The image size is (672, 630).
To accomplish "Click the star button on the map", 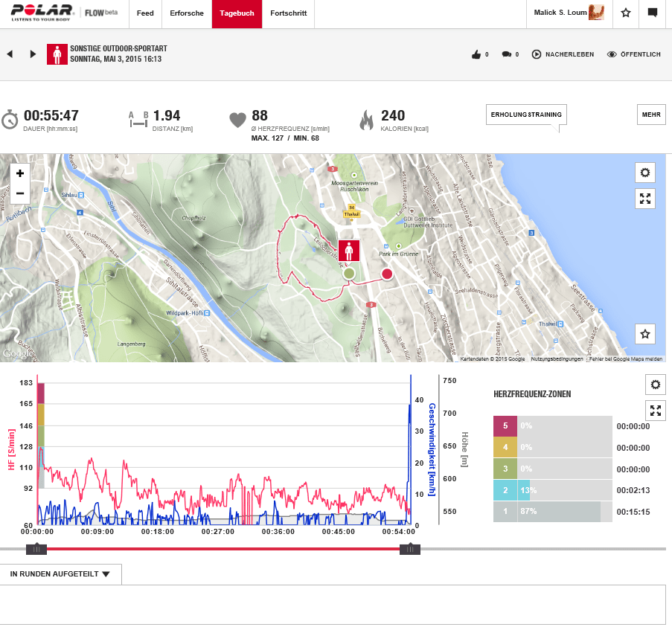I will [644, 334].
